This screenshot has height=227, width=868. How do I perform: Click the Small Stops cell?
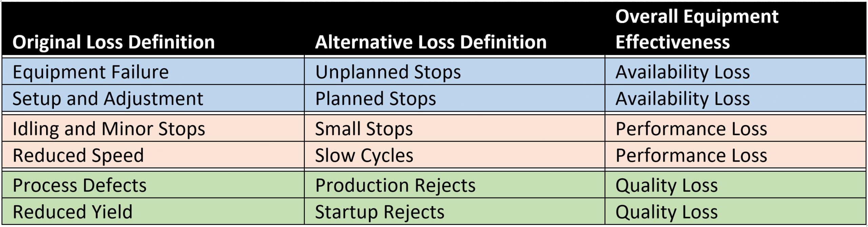tap(364, 129)
